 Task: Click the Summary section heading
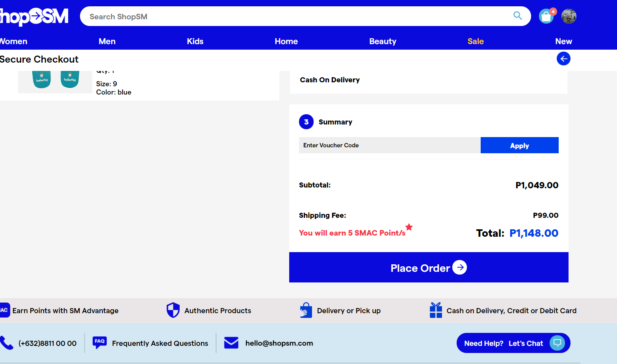point(335,122)
